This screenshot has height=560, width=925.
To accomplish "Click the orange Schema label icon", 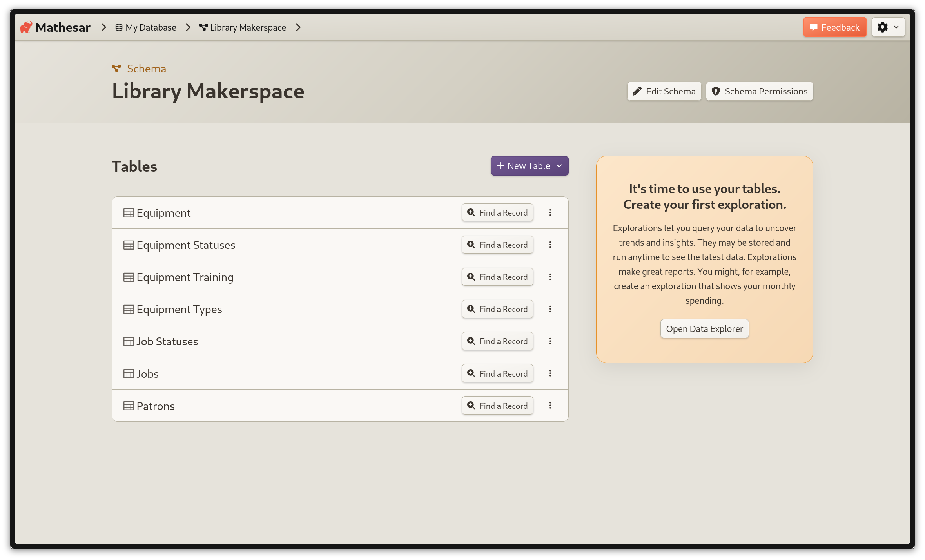I will [116, 69].
